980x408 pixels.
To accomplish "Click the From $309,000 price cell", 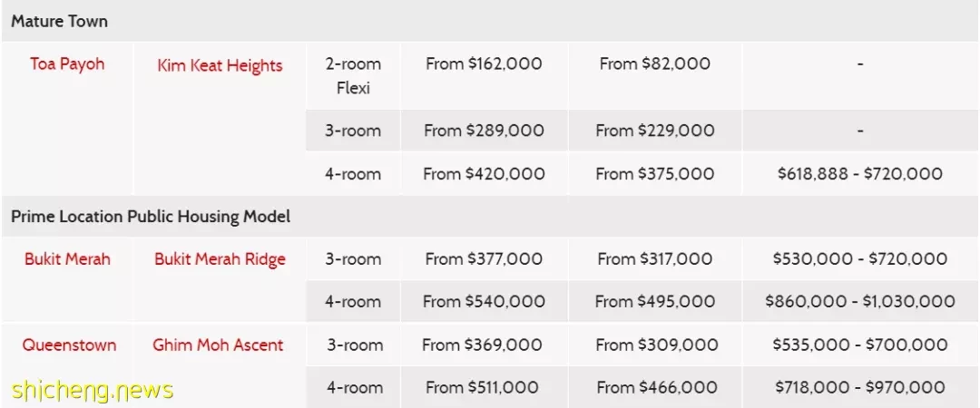I will point(657,345).
